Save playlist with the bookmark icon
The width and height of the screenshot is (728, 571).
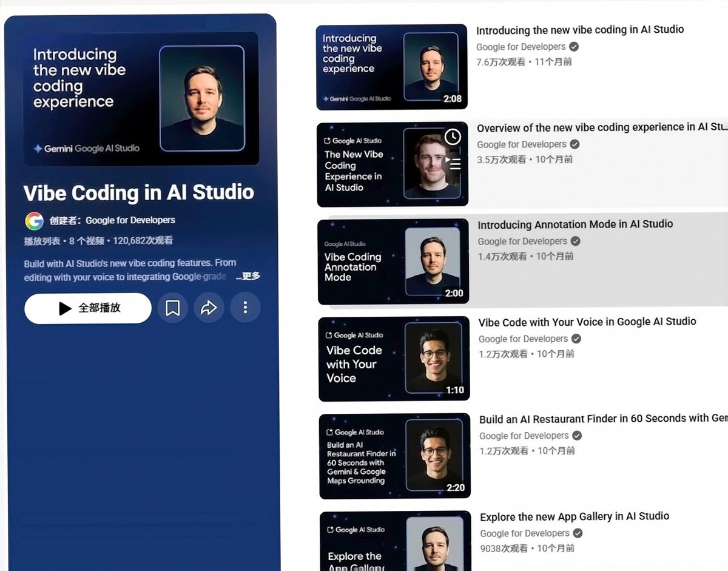tap(173, 308)
